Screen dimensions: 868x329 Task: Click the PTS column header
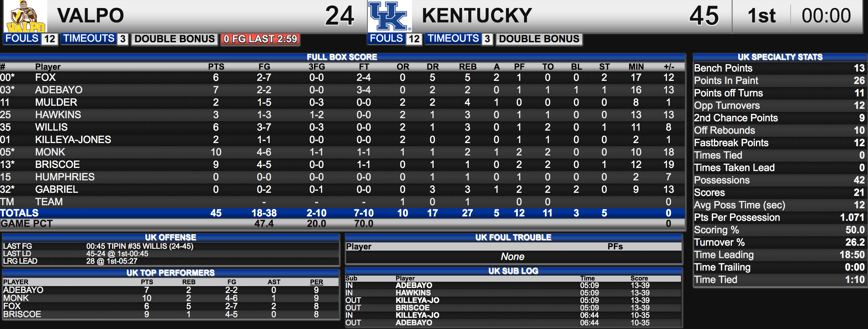(x=216, y=67)
